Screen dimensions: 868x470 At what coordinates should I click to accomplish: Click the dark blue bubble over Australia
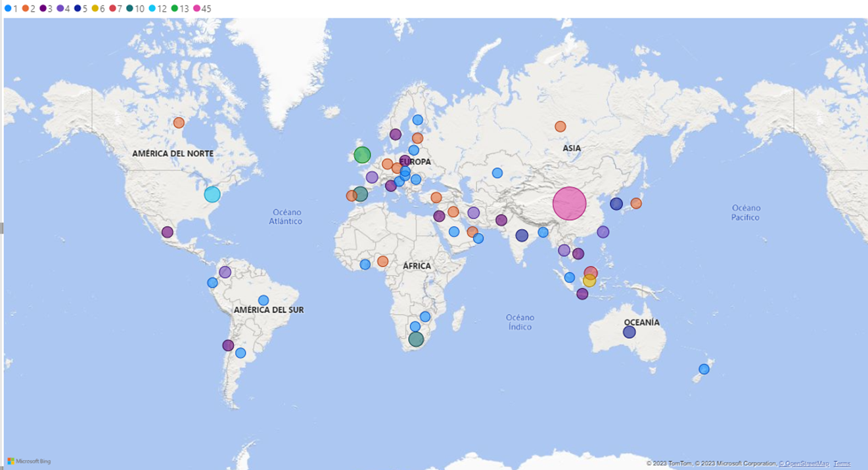(x=629, y=332)
